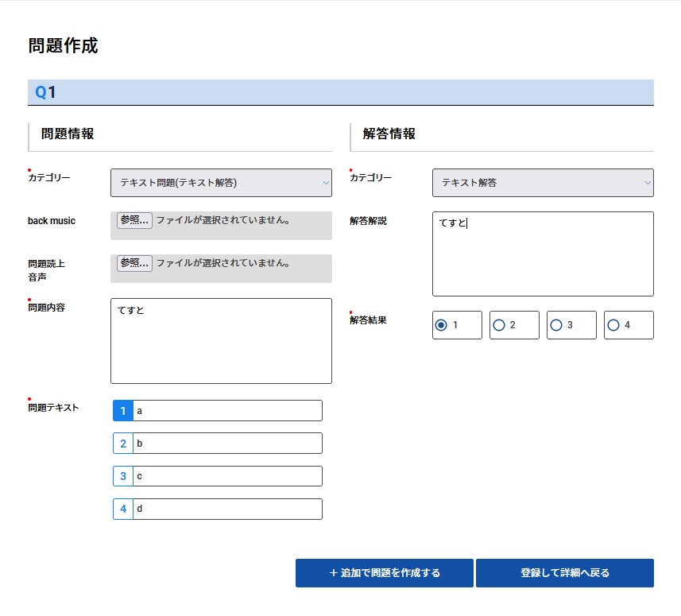Set answer result to option 4
The image size is (681, 616).
613,325
